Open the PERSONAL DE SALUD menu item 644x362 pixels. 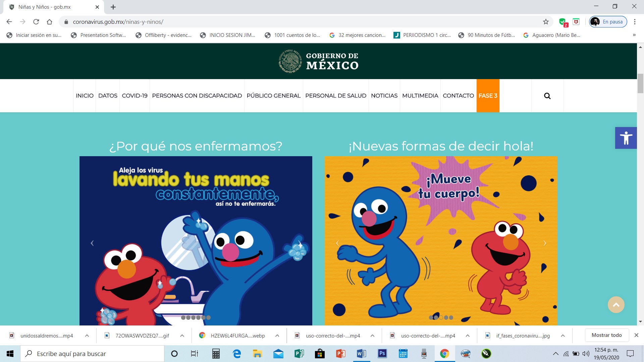(336, 96)
